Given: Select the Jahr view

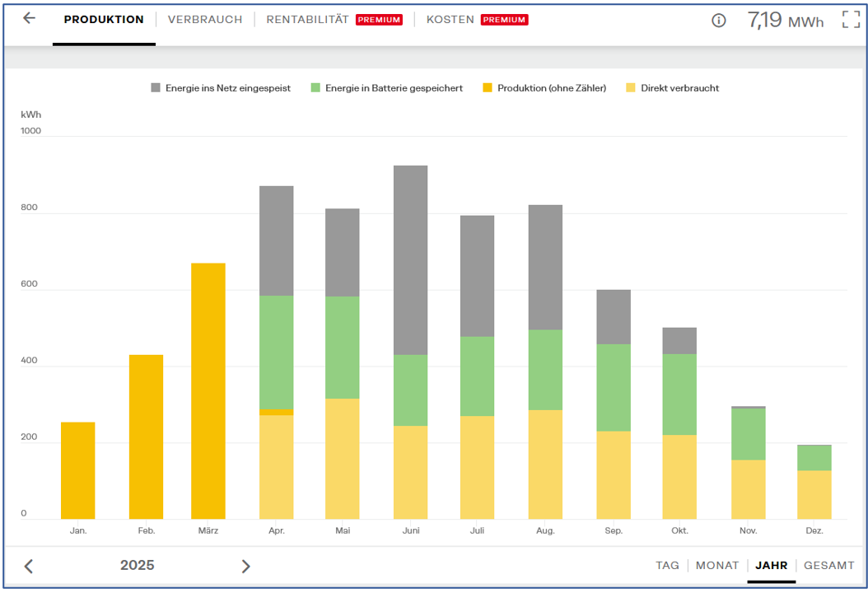Looking at the screenshot, I should (x=771, y=566).
